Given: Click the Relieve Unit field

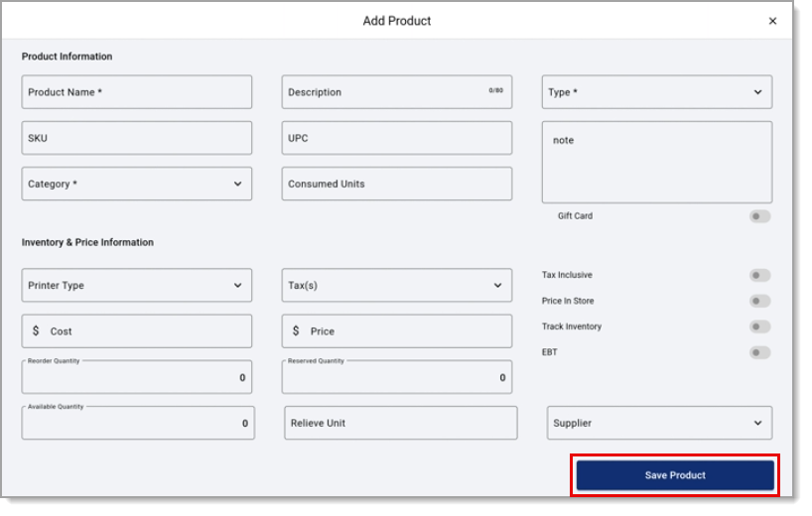Looking at the screenshot, I should [x=400, y=423].
